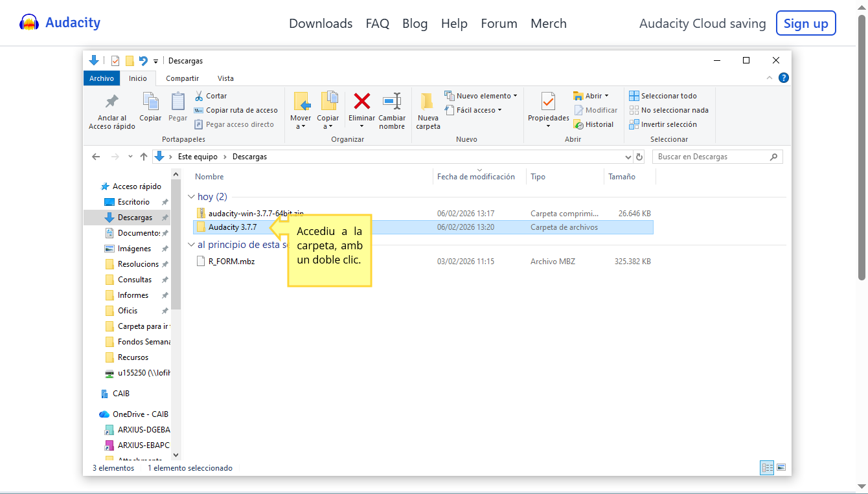Viewport: 868px width, 494px height.
Task: Click the red Eliminar delete icon
Action: (x=361, y=102)
